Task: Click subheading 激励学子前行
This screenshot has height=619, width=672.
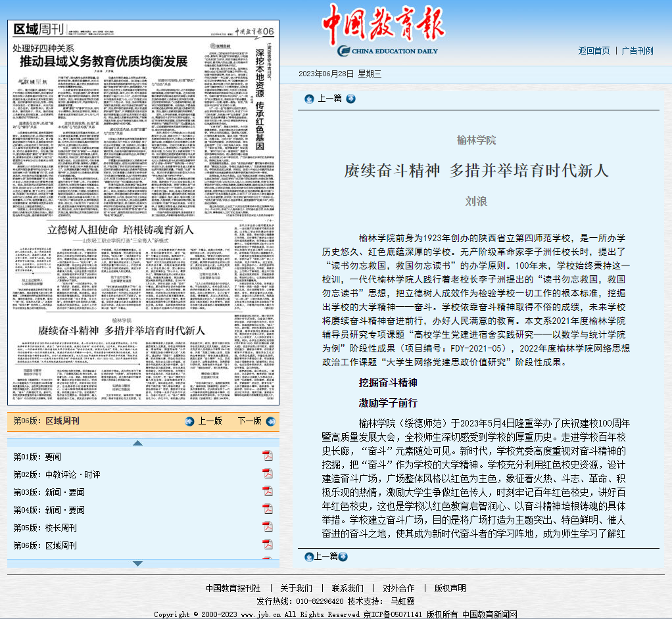Action: click(x=388, y=403)
